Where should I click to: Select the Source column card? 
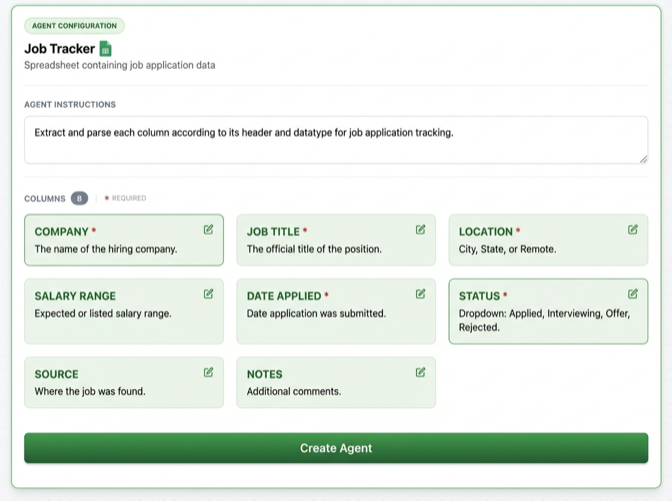124,382
